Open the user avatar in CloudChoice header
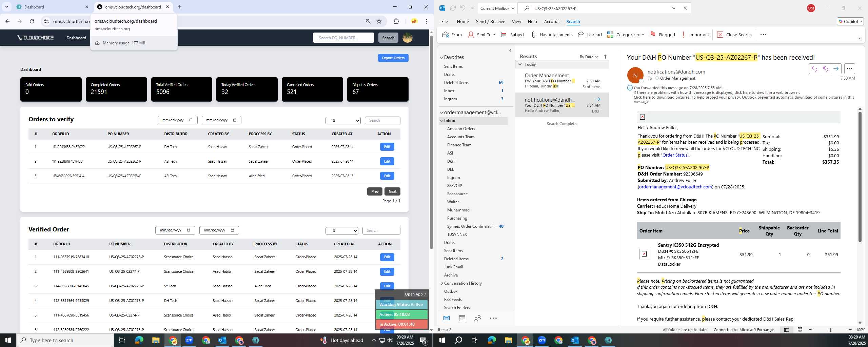Image resolution: width=868 pixels, height=347 pixels. 408,38
